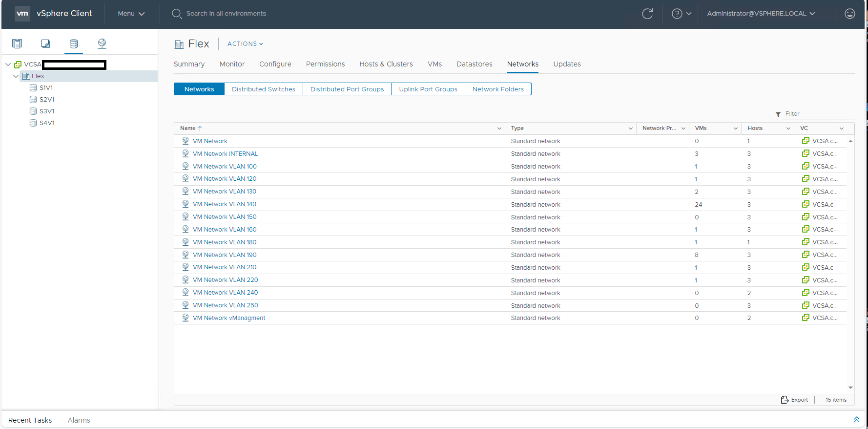Select the Distributed Port Groups sub-tab
This screenshot has height=429, width=868.
click(x=347, y=89)
